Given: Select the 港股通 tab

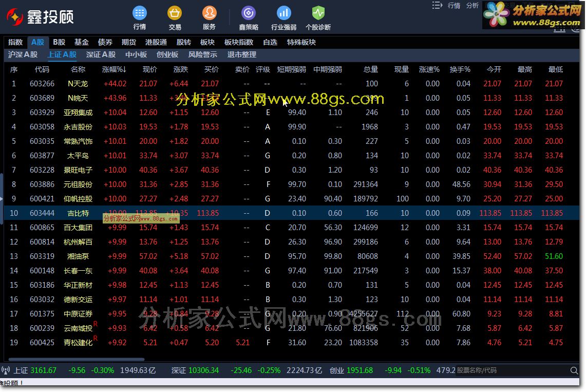Looking at the screenshot, I should (156, 42).
